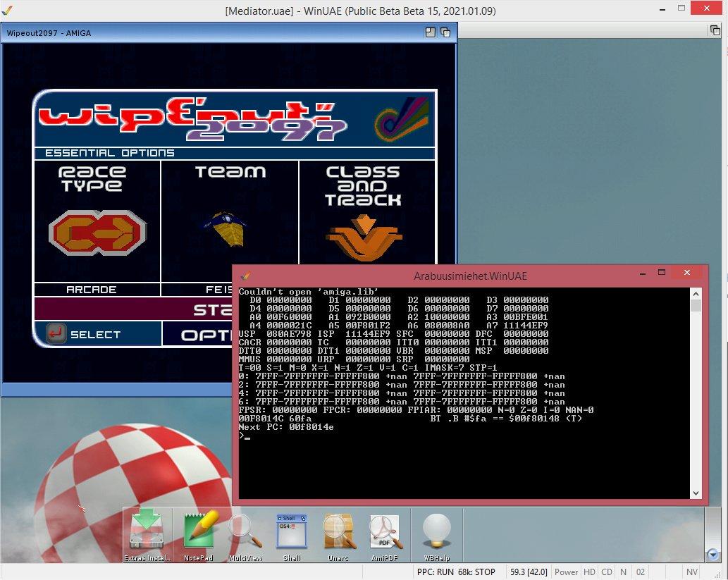Minimize the main WinUAE window
728x580 pixels.
[662, 8]
